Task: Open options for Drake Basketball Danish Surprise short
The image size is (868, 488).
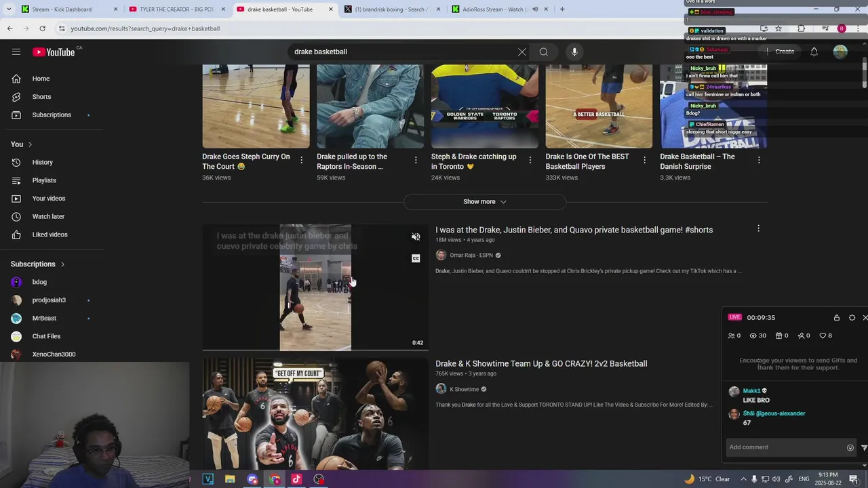Action: 759,160
